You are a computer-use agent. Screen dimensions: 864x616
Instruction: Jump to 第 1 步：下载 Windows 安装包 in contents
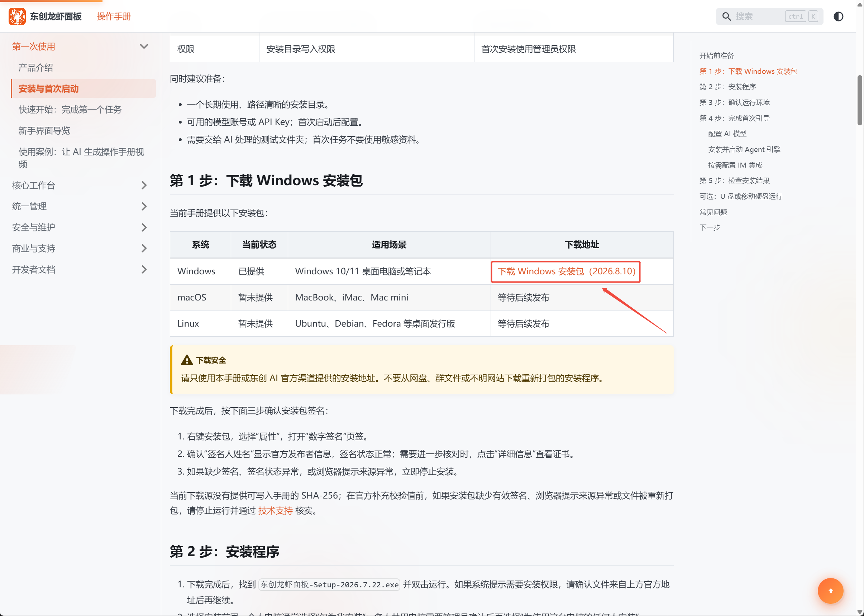pyautogui.click(x=748, y=71)
